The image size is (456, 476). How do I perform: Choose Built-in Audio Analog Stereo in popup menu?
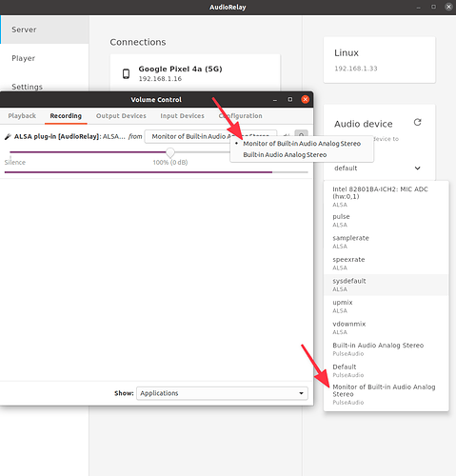[x=285, y=155]
